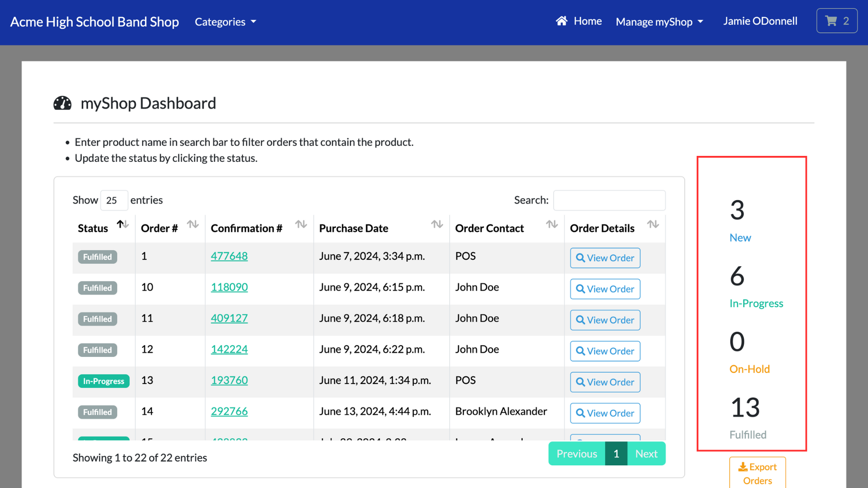Change Fulfilled status on order 10
The image size is (868, 488).
click(98, 288)
